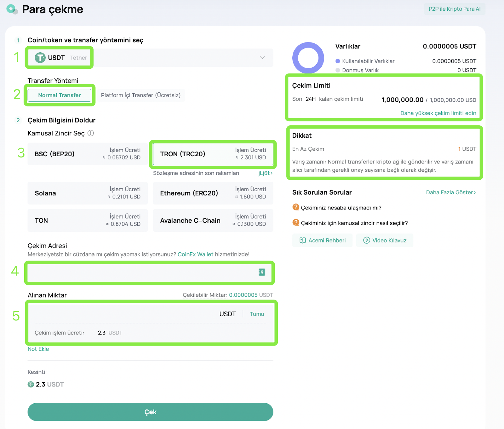Click the info icon next to Kamusal Zincir Seç

91,133
